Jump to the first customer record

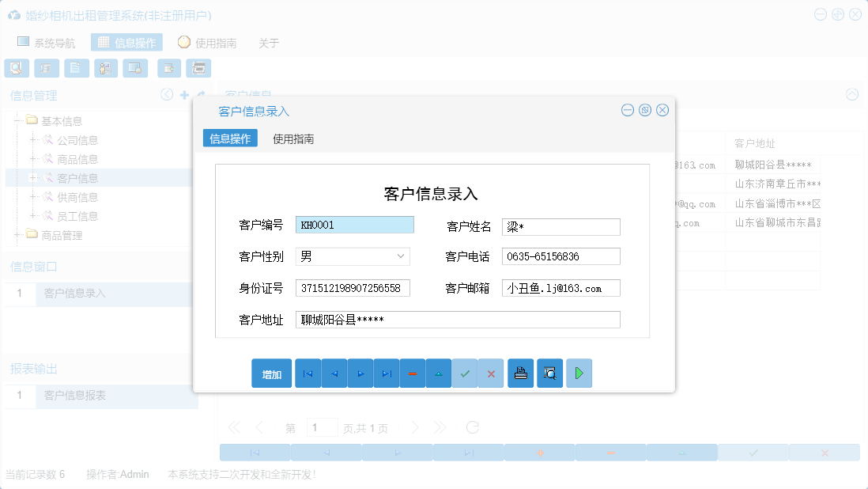(x=308, y=373)
